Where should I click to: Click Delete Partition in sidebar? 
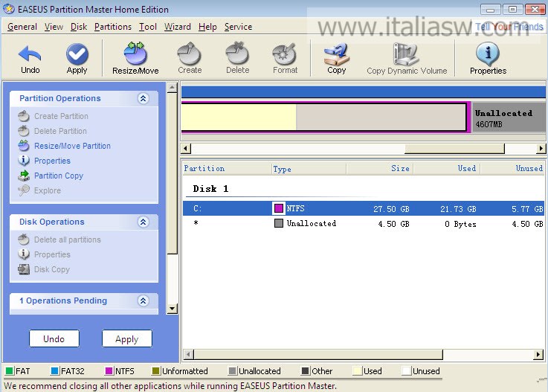pyautogui.click(x=53, y=131)
